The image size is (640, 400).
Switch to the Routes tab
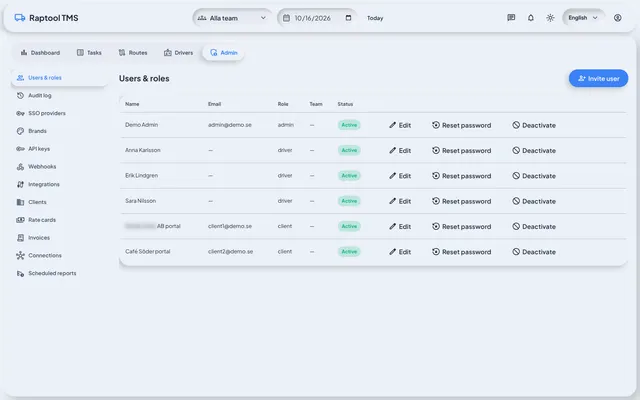coord(133,53)
